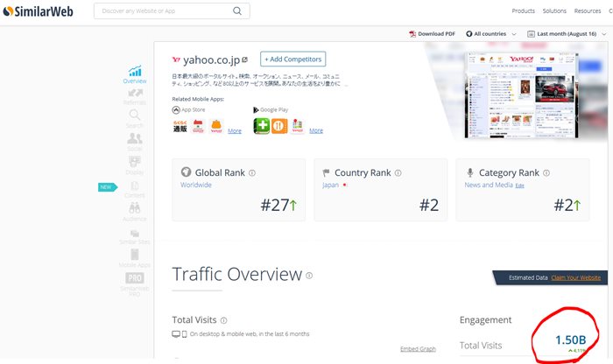Screen dimensions: 613x364
Task: Open the Referrals sidebar section
Action: pos(135,97)
